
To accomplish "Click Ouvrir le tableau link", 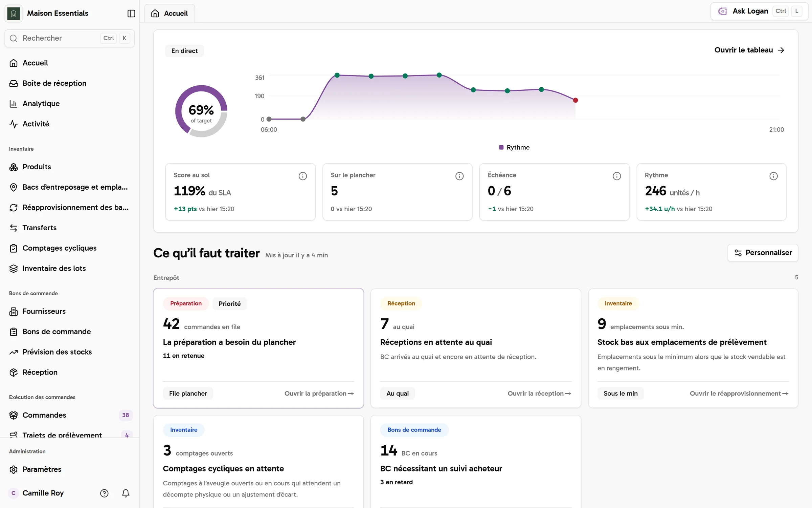I will [x=749, y=50].
